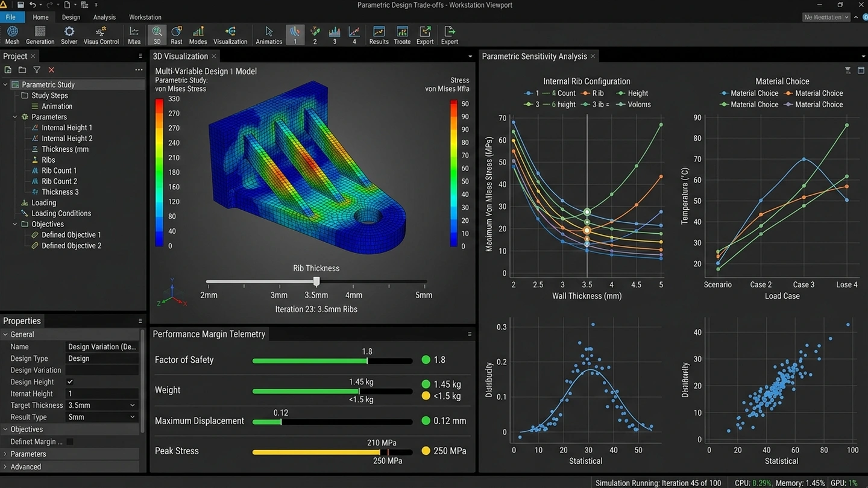This screenshot has height=488, width=868.
Task: Choose ribbon view preset 3
Action: (335, 36)
